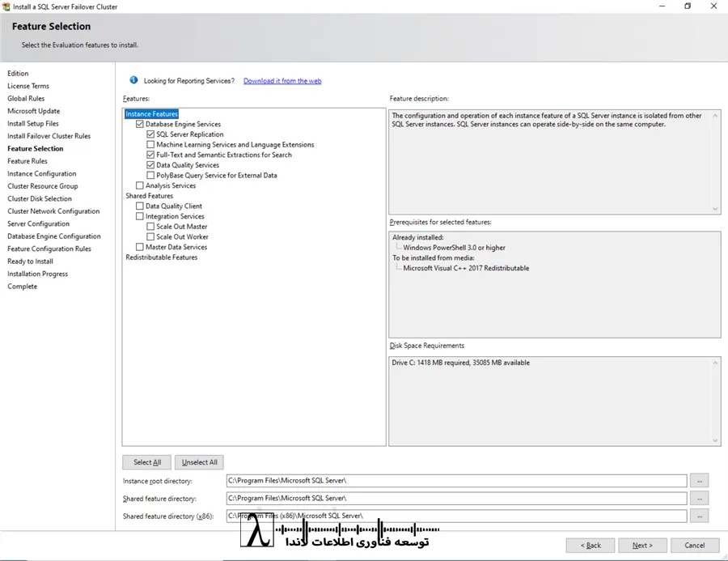
Task: Click the Instance root directory field
Action: pos(456,481)
